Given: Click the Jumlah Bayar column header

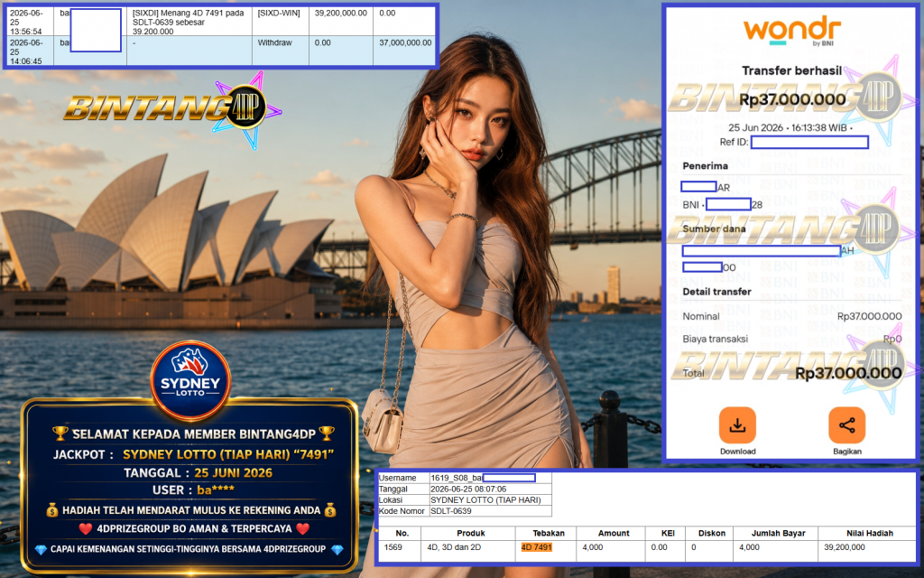Looking at the screenshot, I should tap(778, 533).
